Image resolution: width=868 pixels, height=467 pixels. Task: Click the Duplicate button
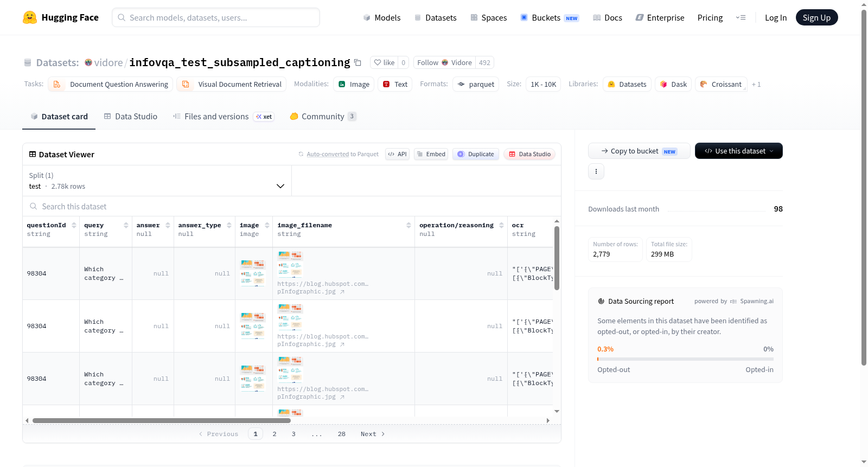[476, 154]
